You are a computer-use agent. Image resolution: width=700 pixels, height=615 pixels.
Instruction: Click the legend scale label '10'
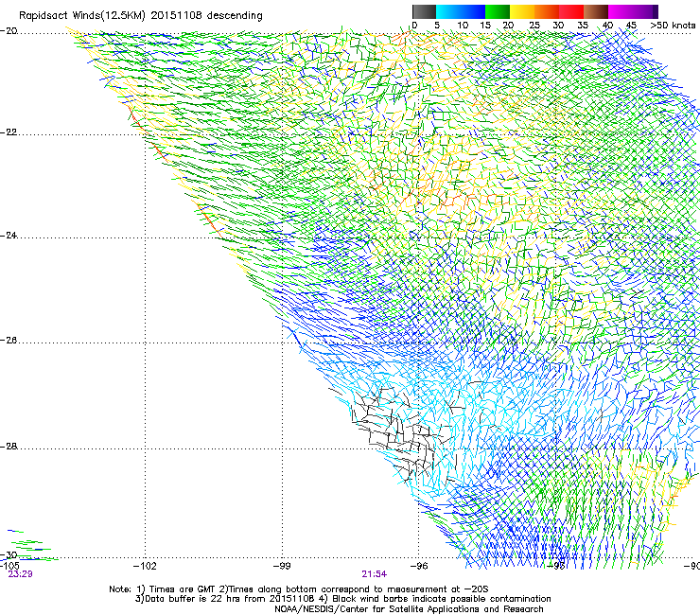click(463, 26)
